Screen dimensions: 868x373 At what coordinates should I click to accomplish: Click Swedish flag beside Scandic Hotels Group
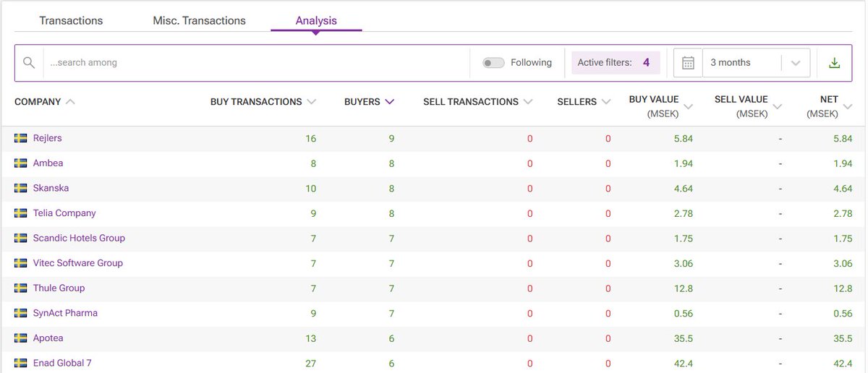[x=21, y=238]
